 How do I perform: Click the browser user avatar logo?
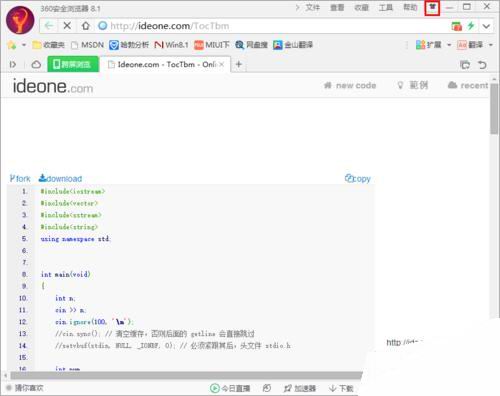point(20,20)
